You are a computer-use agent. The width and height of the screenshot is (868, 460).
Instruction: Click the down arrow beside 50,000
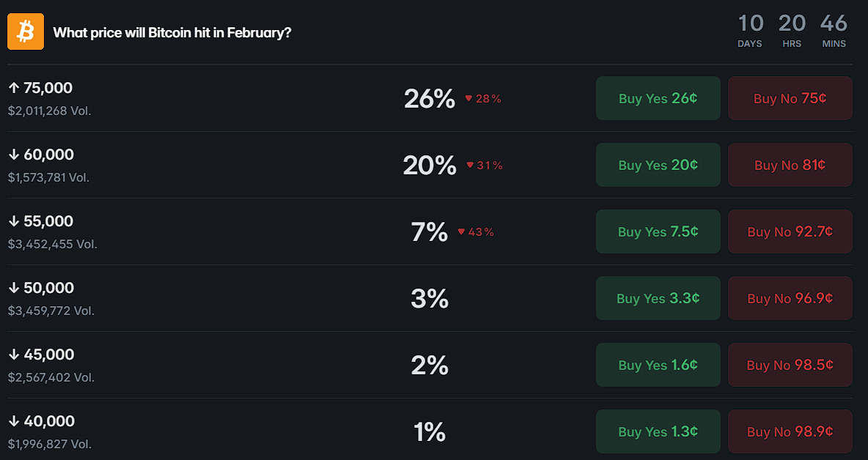click(13, 287)
